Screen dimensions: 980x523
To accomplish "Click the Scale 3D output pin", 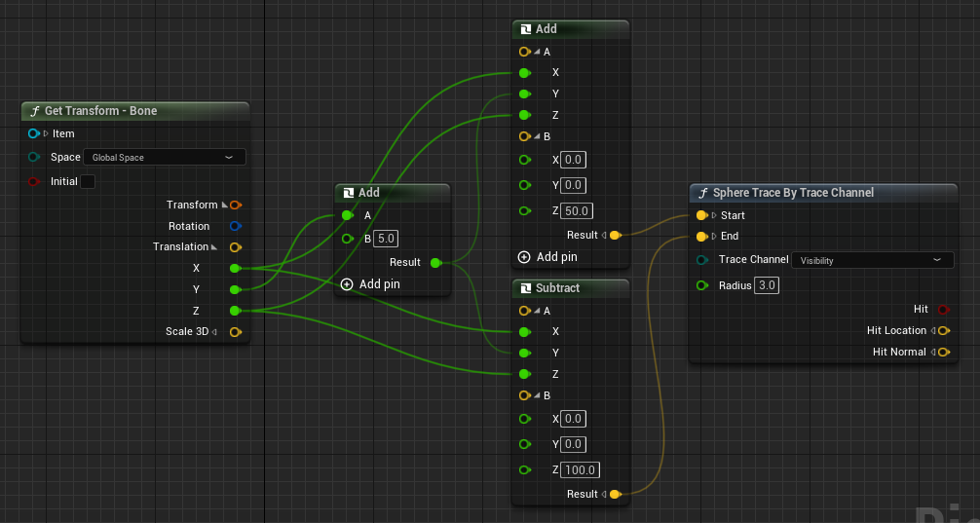I will (x=236, y=332).
